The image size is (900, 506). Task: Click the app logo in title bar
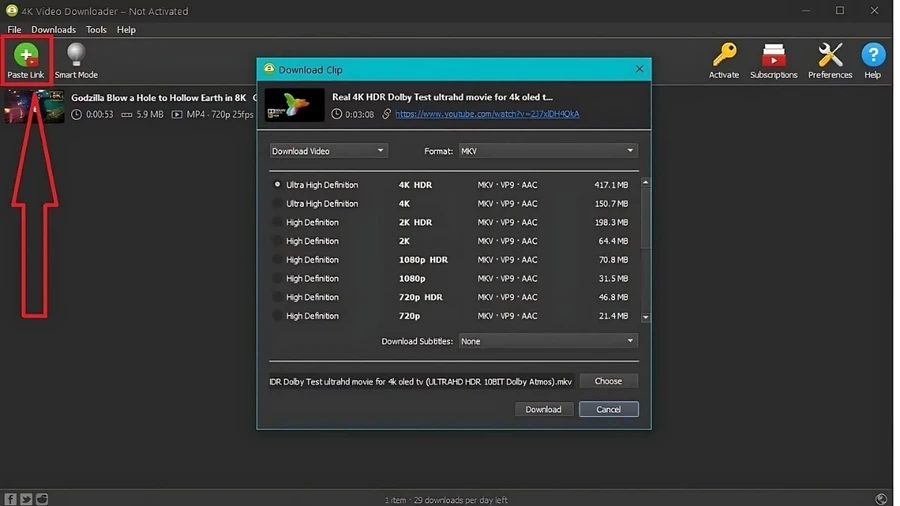[x=11, y=10]
